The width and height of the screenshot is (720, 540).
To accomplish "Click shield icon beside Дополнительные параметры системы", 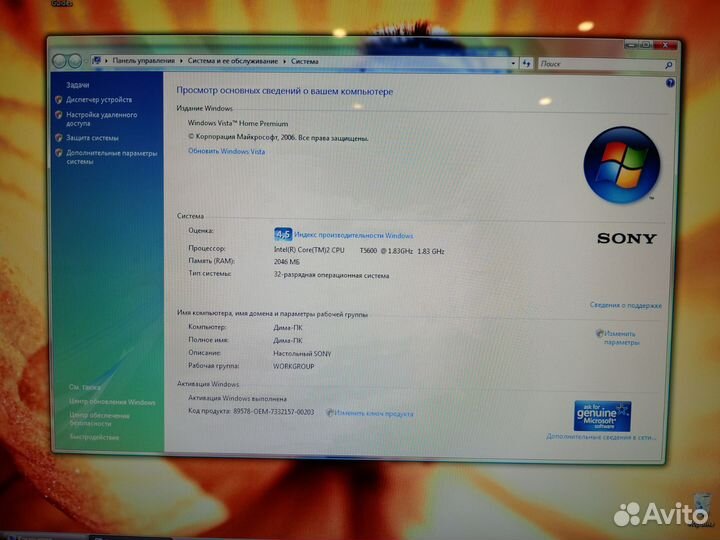I will click(x=58, y=152).
